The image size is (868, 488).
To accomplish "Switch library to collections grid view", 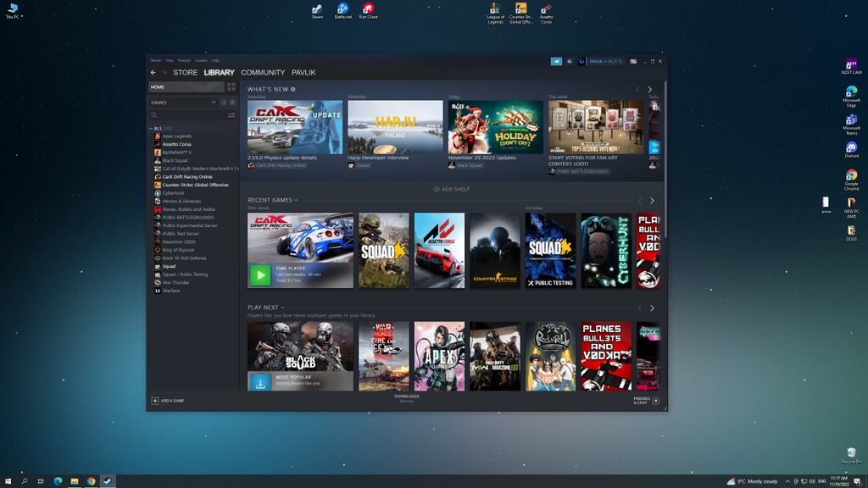I will [231, 87].
